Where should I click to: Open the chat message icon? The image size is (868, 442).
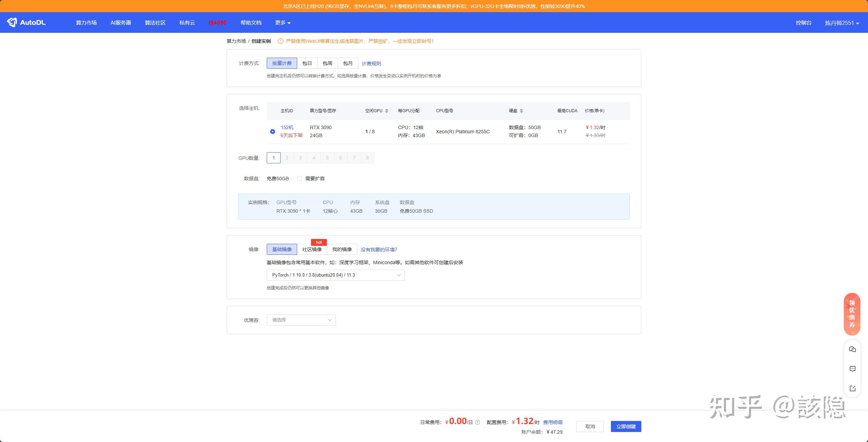pyautogui.click(x=852, y=369)
